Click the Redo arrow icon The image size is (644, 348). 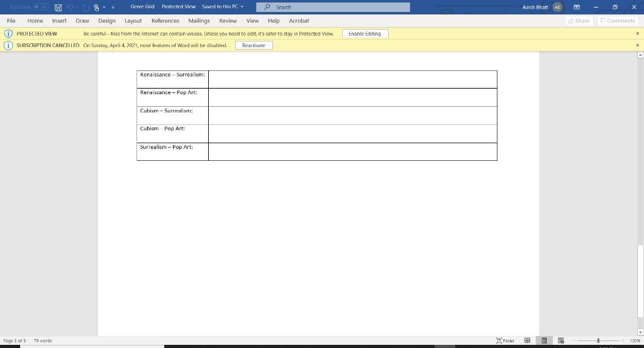pos(86,8)
